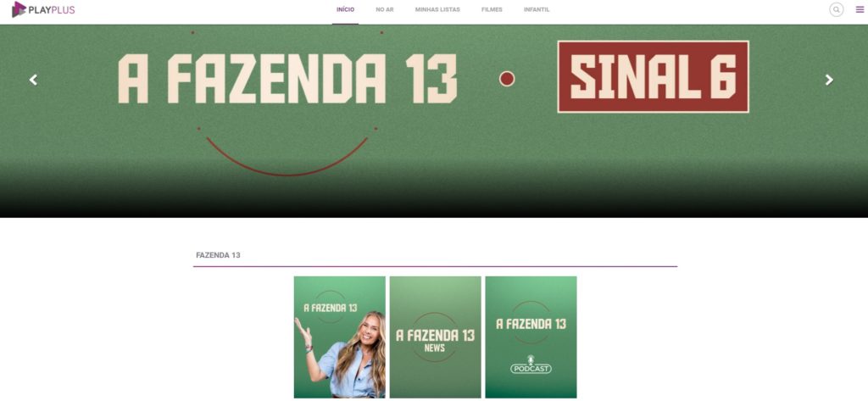Select the INÍCIO tab

346,9
